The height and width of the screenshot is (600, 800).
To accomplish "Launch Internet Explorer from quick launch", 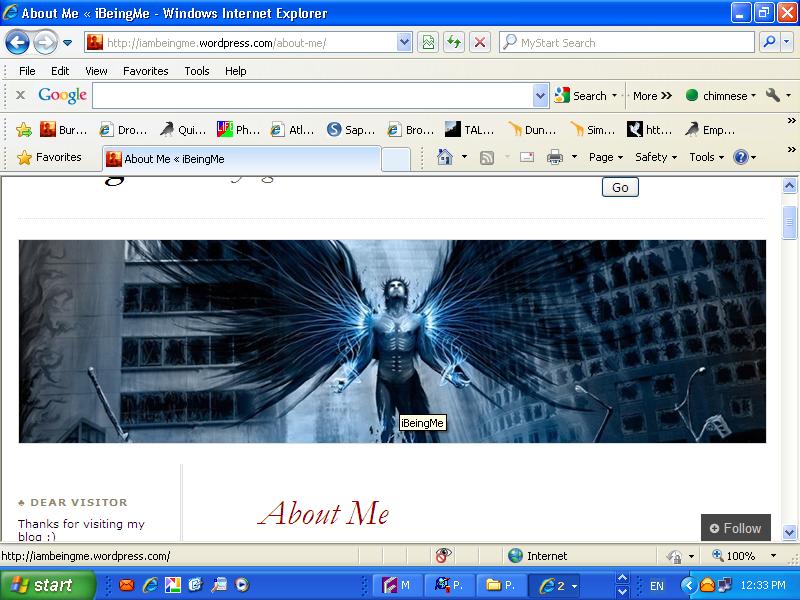I will 149,585.
